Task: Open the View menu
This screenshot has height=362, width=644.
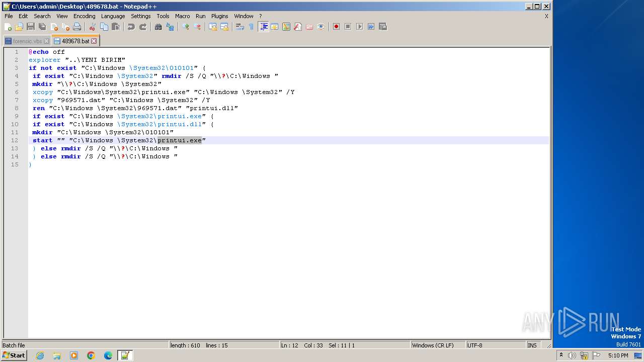Action: (62, 16)
